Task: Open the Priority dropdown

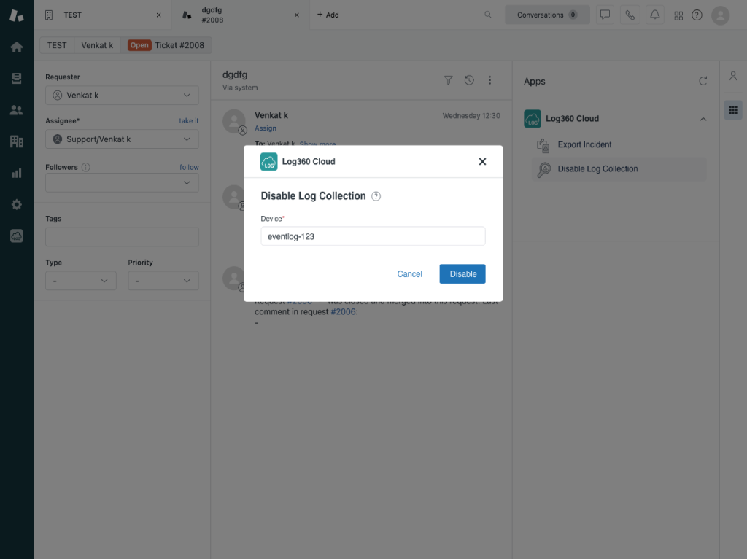Action: (x=163, y=281)
